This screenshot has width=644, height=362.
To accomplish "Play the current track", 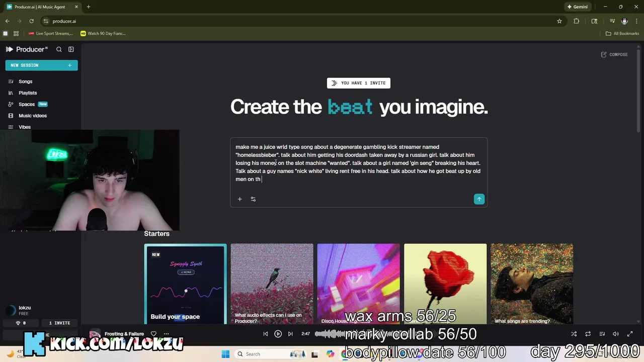I will 278,334.
